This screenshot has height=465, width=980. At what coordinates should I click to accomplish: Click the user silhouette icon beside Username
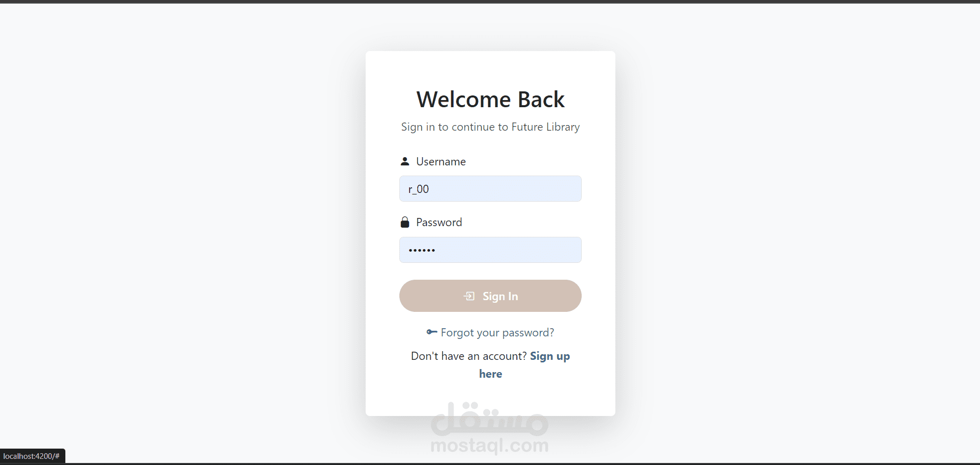click(405, 161)
